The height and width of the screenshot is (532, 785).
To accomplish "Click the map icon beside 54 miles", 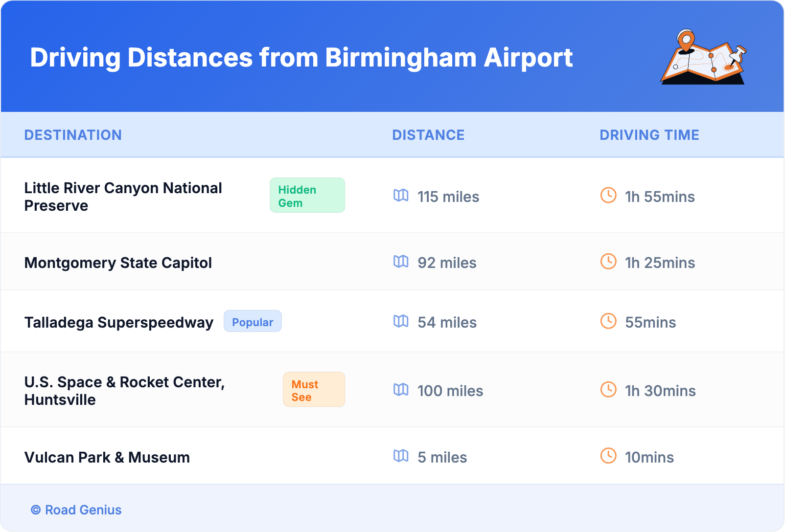I will [401, 321].
